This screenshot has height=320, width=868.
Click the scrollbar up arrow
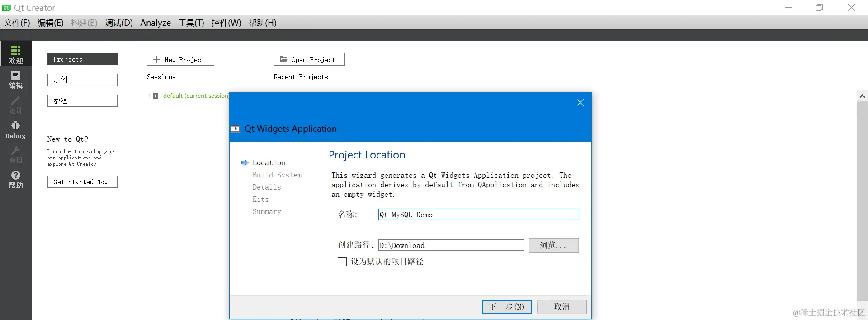(862, 96)
